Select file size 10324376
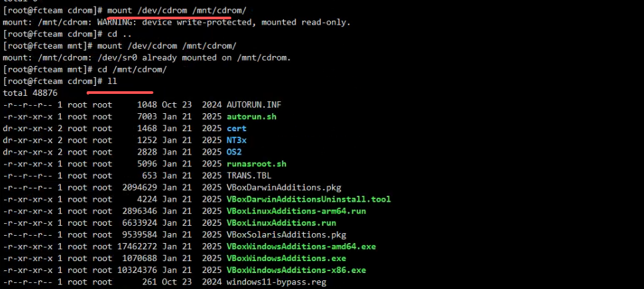Image resolution: width=644 pixels, height=289 pixels. [x=137, y=270]
